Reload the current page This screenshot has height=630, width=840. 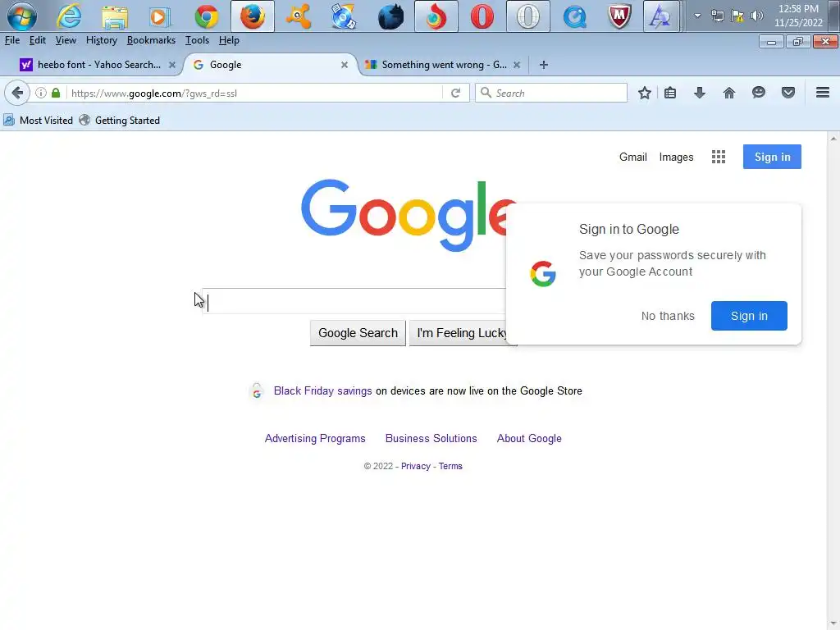(455, 93)
